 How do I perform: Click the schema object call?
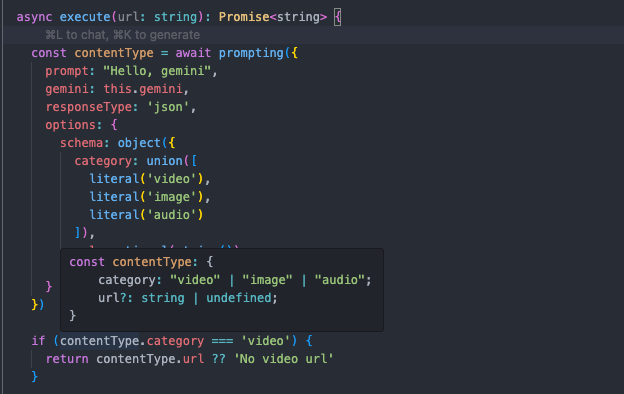tap(139, 143)
